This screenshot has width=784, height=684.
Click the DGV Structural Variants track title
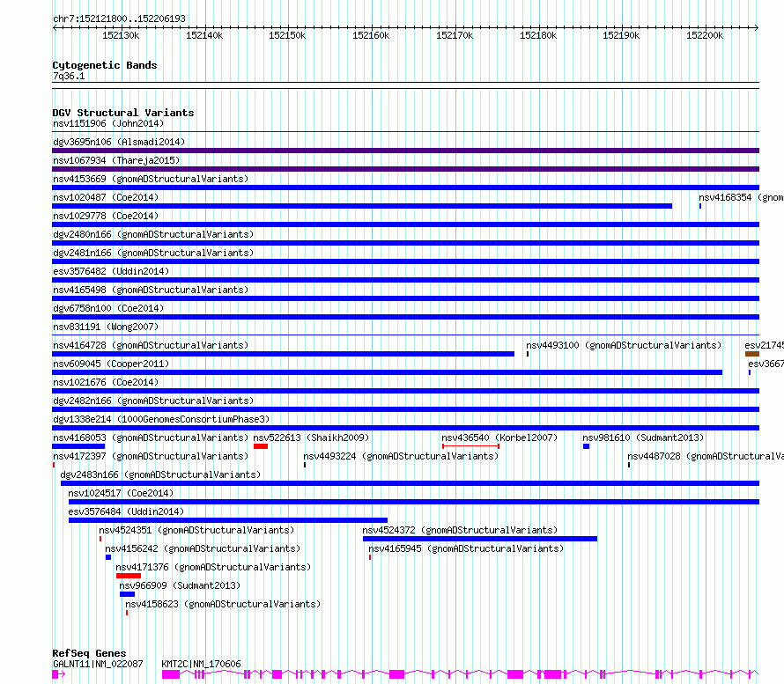[123, 113]
